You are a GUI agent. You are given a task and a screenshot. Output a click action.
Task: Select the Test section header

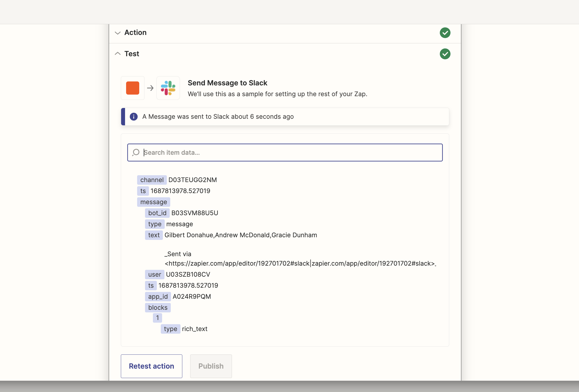coord(132,54)
